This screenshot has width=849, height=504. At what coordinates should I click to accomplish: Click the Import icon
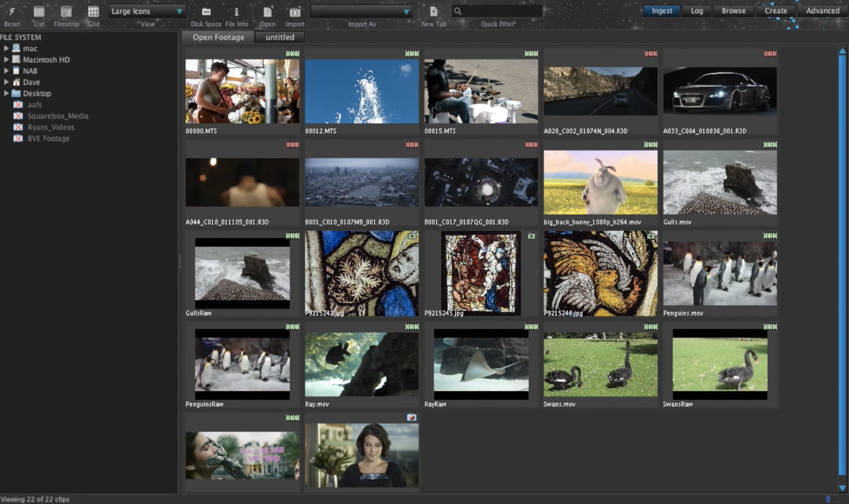coord(294,12)
